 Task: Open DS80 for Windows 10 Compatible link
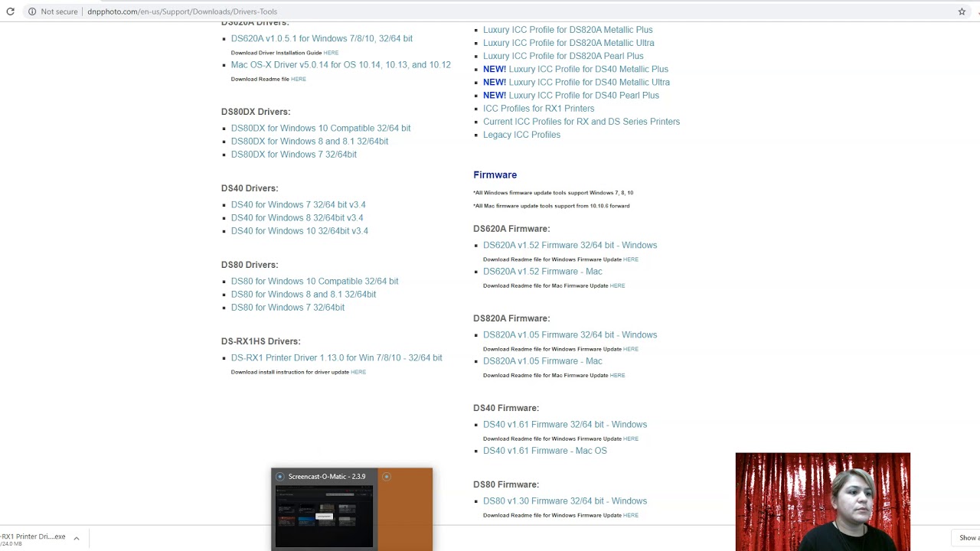pos(315,281)
